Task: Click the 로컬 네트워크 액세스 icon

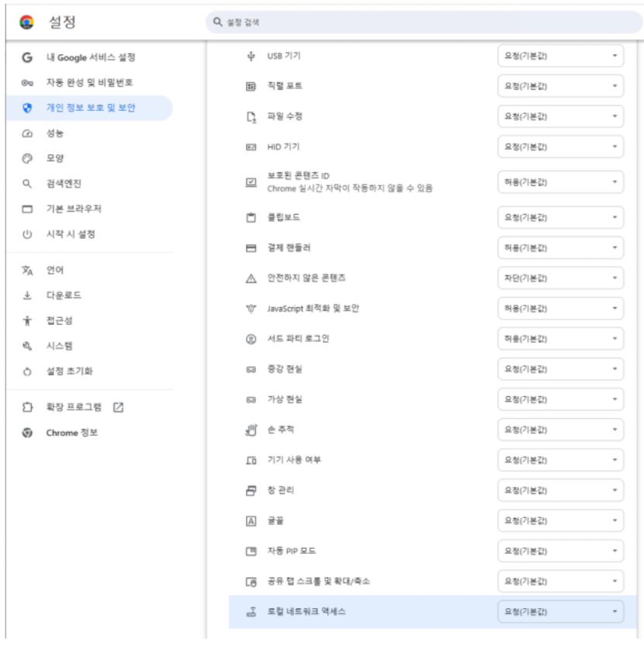Action: click(x=251, y=612)
